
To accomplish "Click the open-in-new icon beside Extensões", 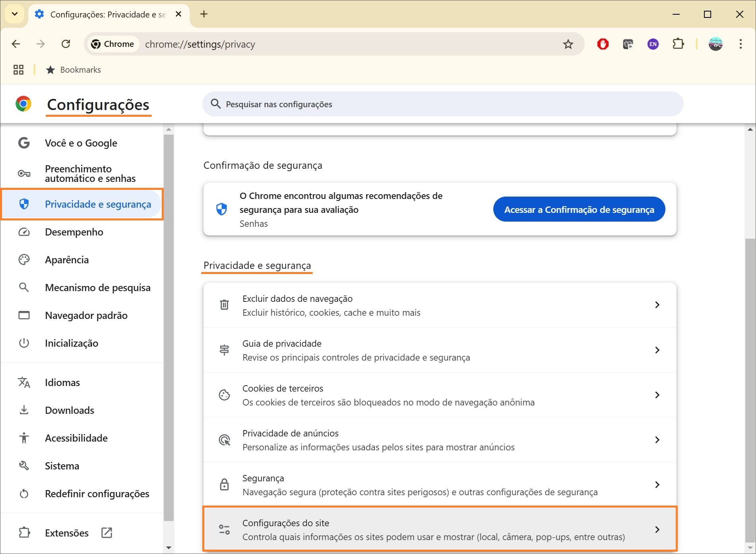I will click(107, 533).
